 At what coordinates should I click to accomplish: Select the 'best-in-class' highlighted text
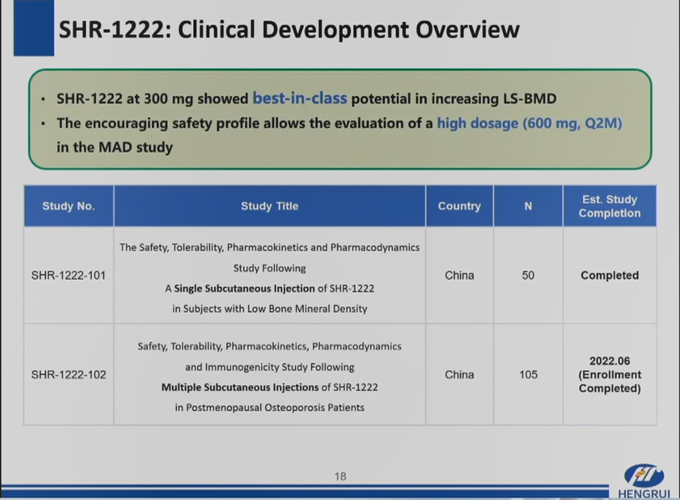tap(300, 98)
